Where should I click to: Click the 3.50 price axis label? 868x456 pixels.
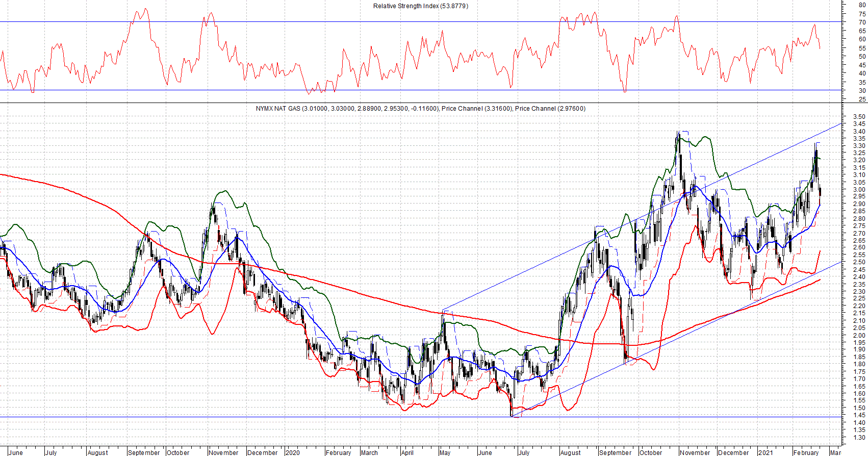click(x=859, y=117)
